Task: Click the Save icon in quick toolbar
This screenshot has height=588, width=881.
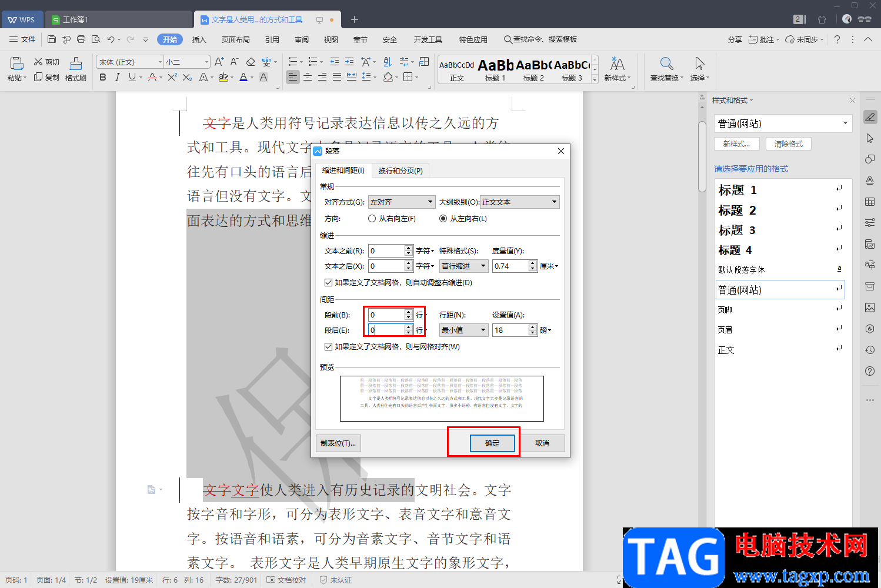Action: pos(52,39)
